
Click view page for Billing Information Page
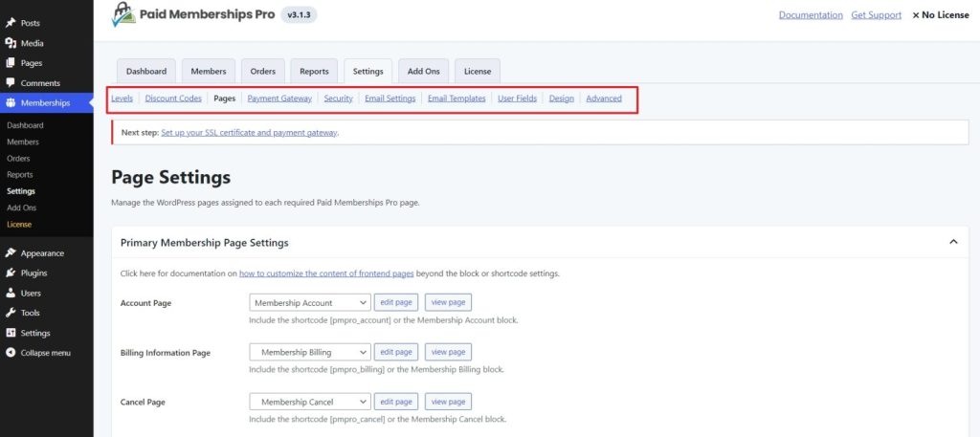pos(448,352)
